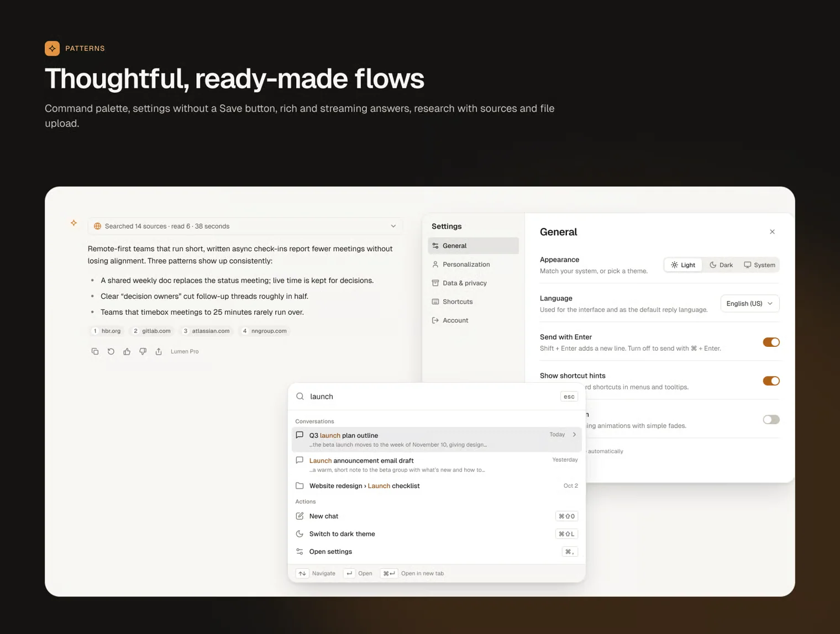This screenshot has width=840, height=634.
Task: Open the Personalization settings tab
Action: pyautogui.click(x=473, y=265)
